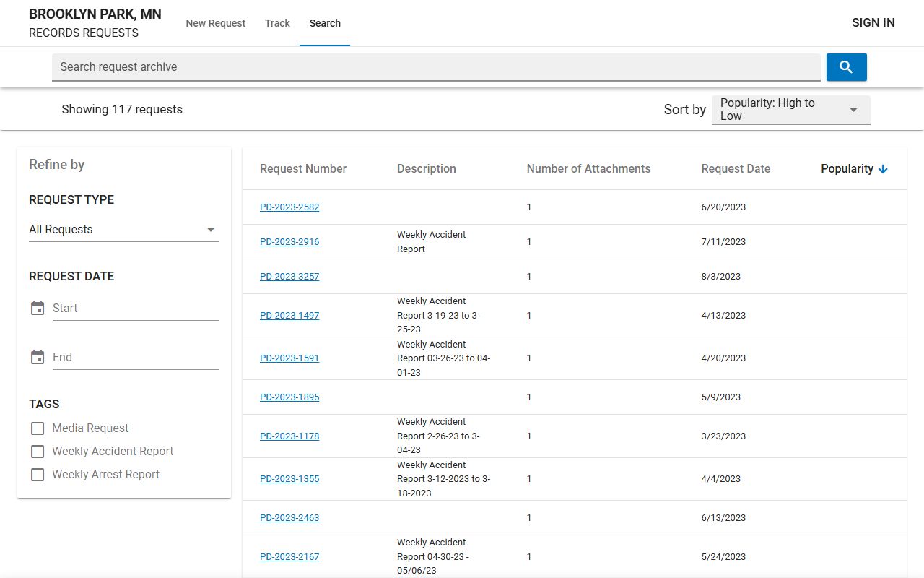Click the 5/24/2023 request date cell
The width and height of the screenshot is (924, 578).
click(723, 557)
